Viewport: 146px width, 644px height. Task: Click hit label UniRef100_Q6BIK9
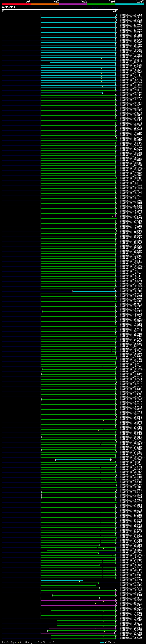tap(131, 321)
